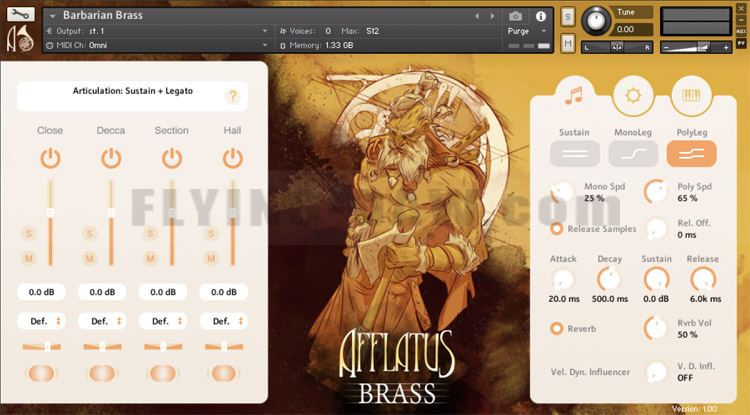Click the Rvrb Vol knob
Image resolution: width=750 pixels, height=415 pixels.
point(656,328)
